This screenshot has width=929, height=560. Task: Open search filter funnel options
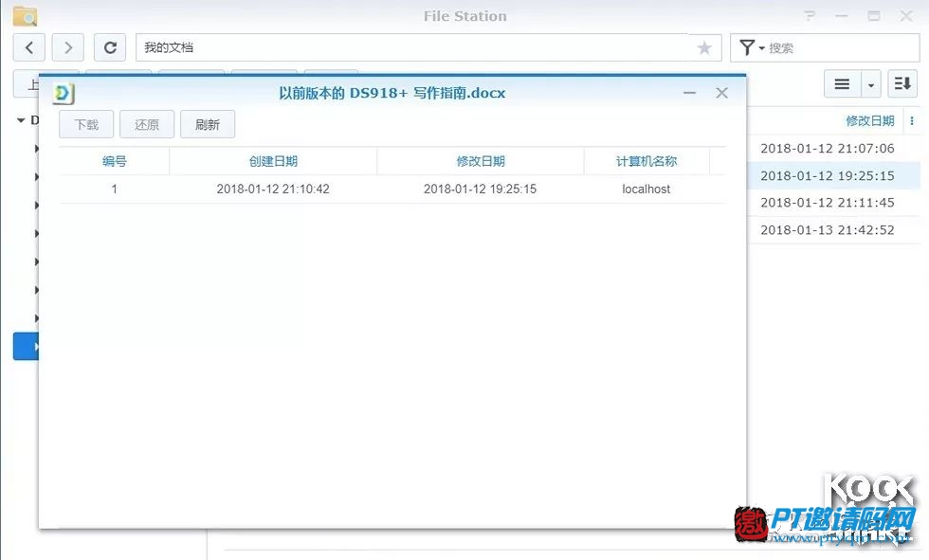[751, 47]
